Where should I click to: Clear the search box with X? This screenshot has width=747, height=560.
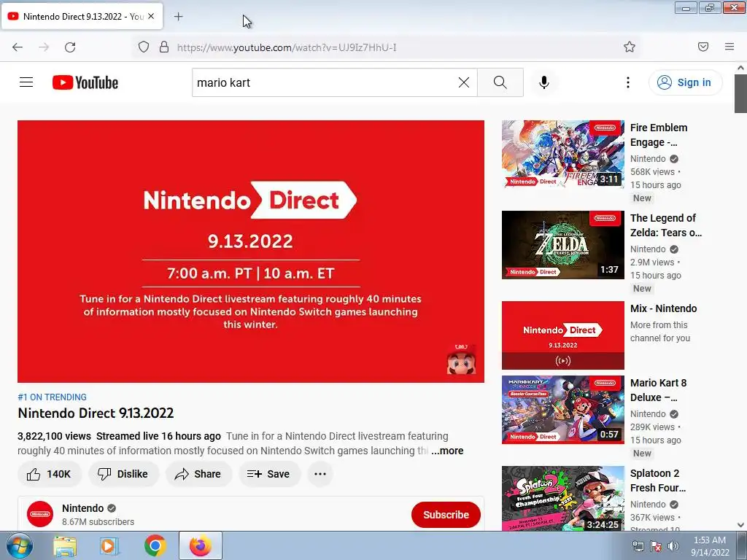(463, 82)
